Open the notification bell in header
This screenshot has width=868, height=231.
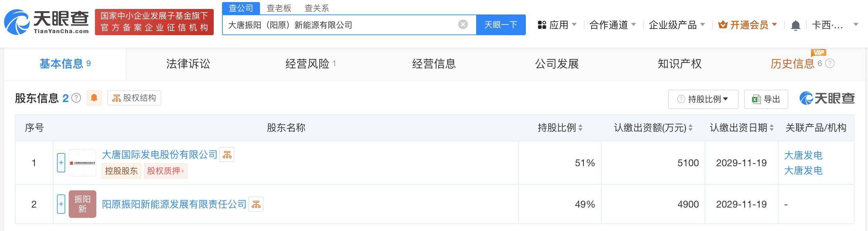795,25
